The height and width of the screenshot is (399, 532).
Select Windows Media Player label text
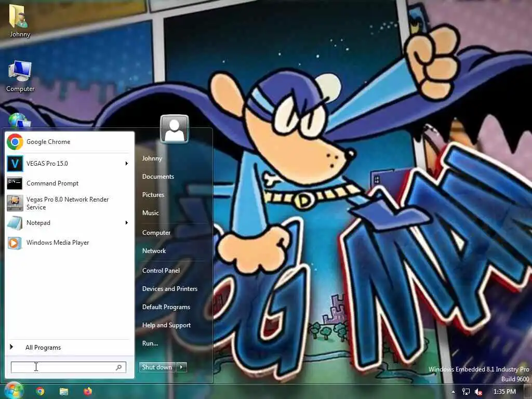tap(58, 243)
